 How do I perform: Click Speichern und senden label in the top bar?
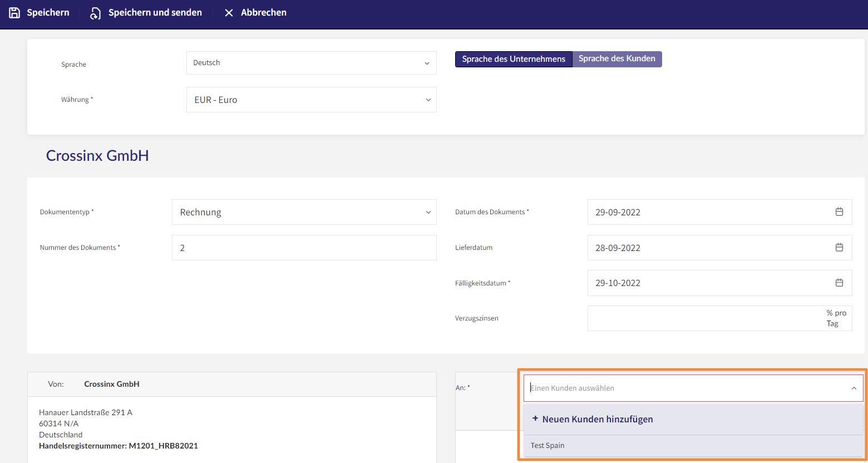click(x=155, y=13)
